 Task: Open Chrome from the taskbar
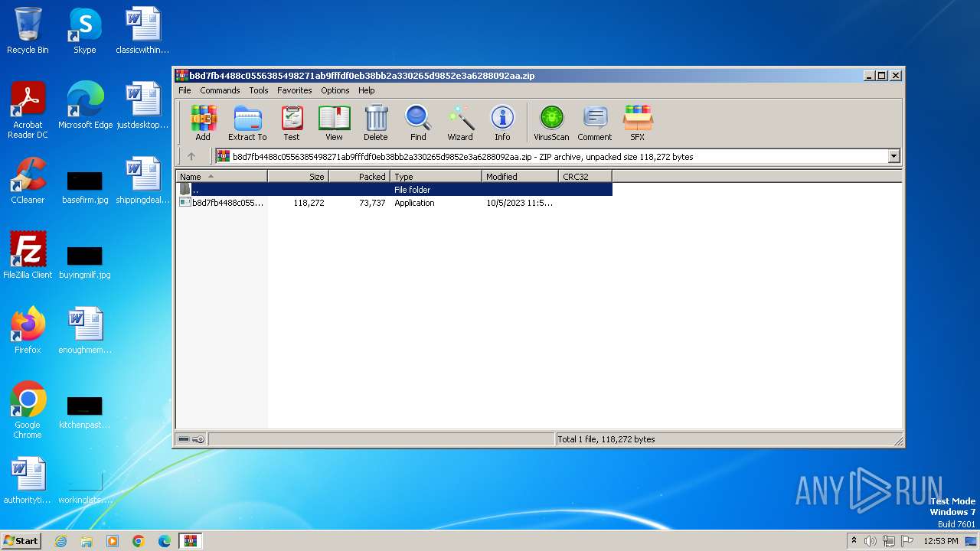[x=139, y=541]
